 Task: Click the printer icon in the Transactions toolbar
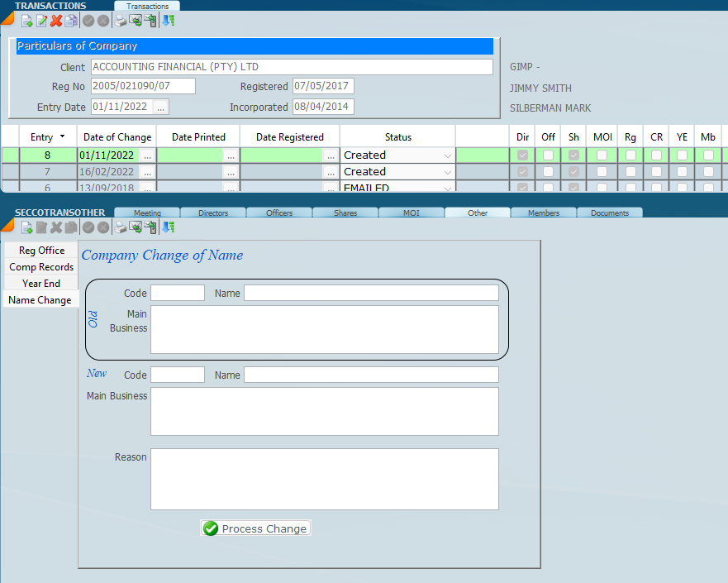click(x=121, y=21)
